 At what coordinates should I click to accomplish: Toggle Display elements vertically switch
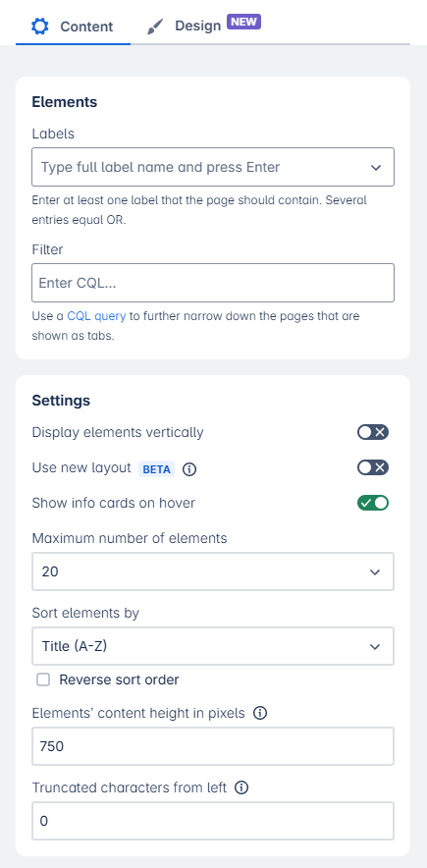373,432
